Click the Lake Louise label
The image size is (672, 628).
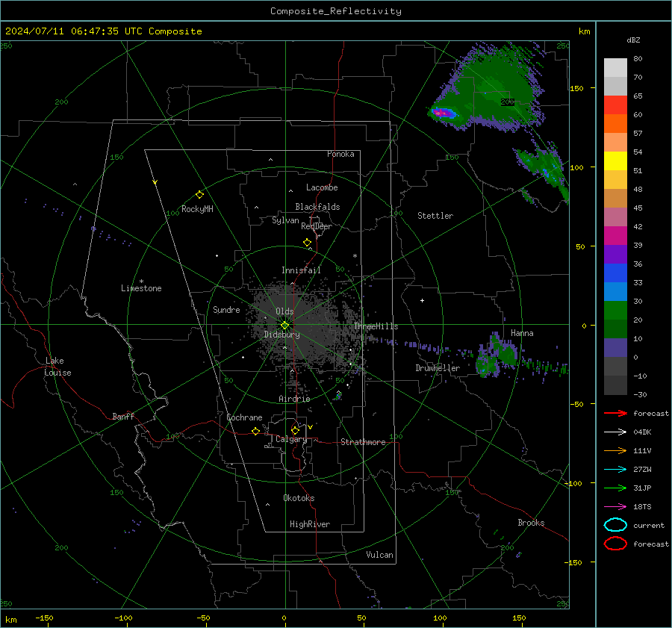(x=57, y=367)
